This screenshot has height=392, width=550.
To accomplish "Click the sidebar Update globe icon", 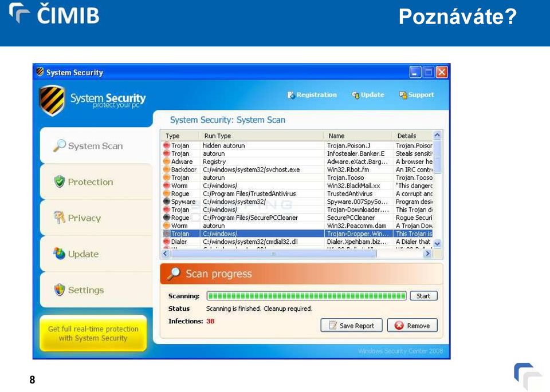I will pos(59,254).
